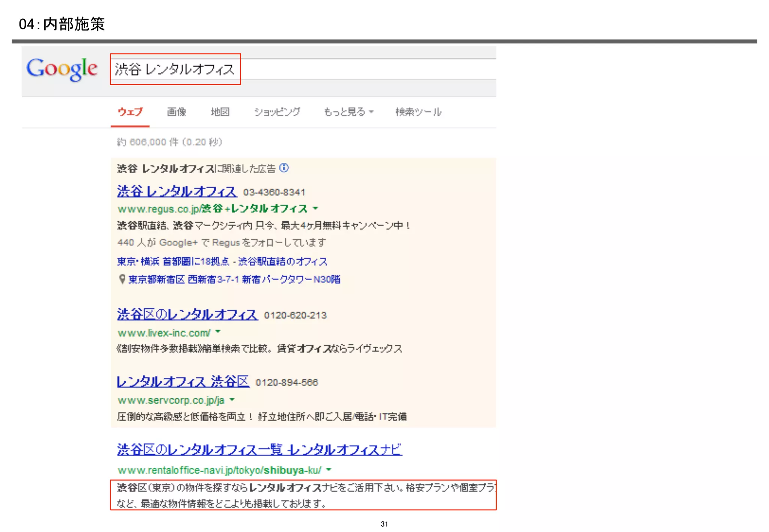Screen dimensions: 769x532
Task: Open 検索ツール menu
Action: pyautogui.click(x=419, y=112)
